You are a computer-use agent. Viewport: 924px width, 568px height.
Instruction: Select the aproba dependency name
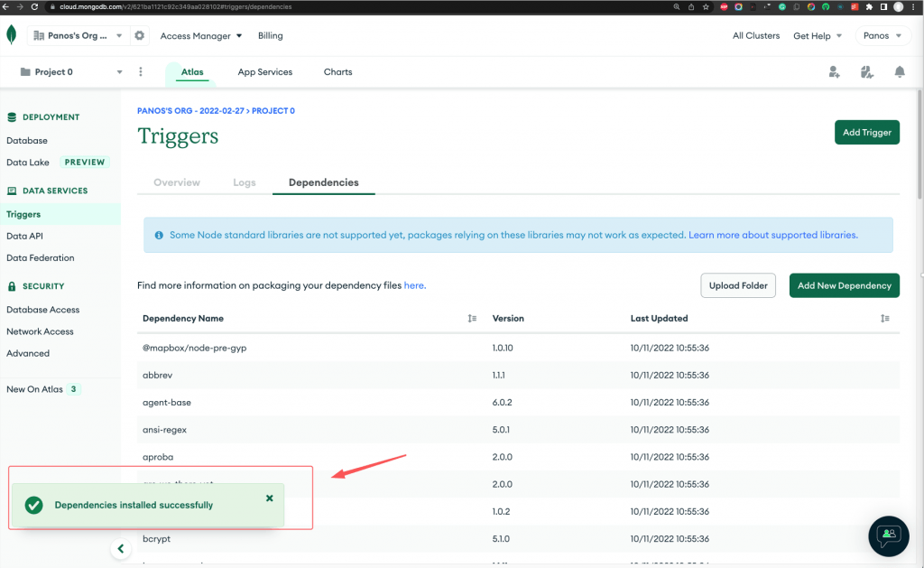coord(158,457)
